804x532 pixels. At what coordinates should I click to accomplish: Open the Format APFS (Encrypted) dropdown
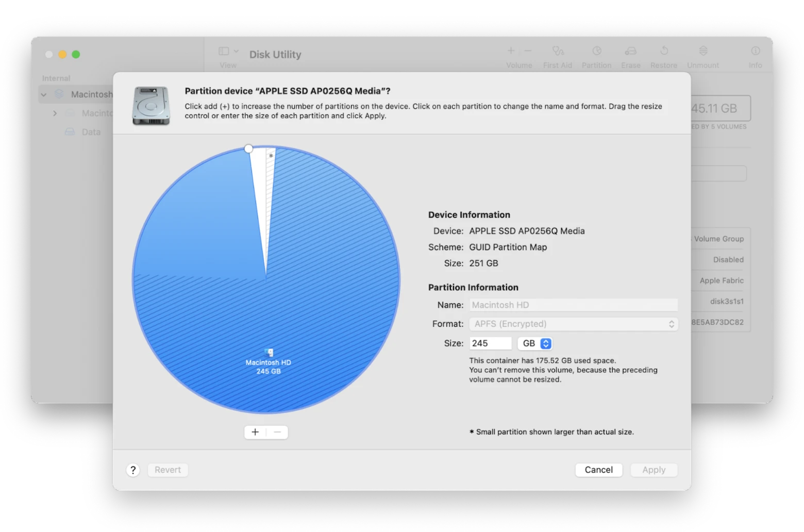click(573, 324)
